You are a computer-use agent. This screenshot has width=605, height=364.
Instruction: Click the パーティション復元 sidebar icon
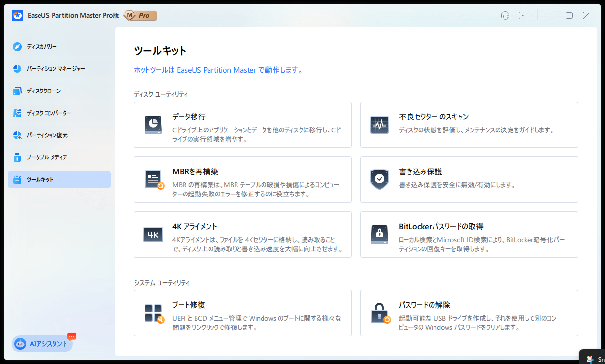point(17,135)
